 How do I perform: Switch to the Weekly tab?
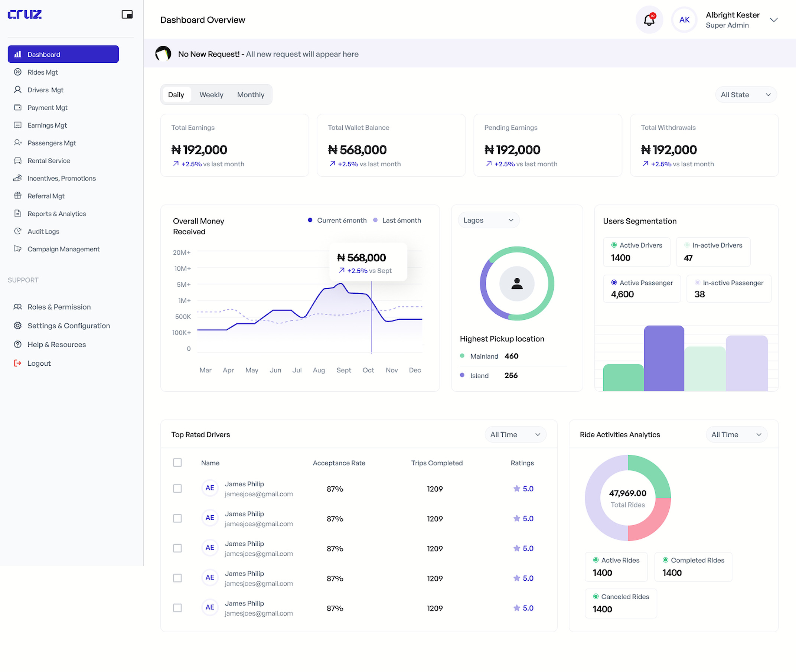point(211,94)
